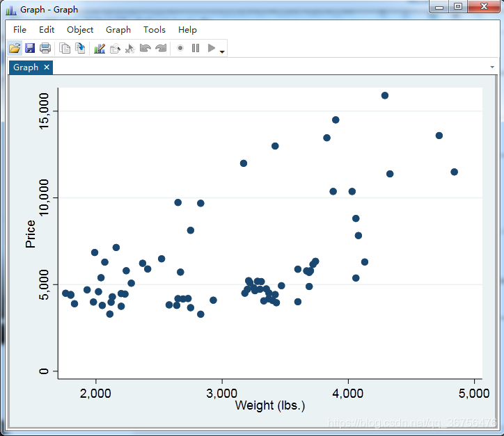Click the 2,000 x-axis label
The image size is (504, 436).
[95, 394]
